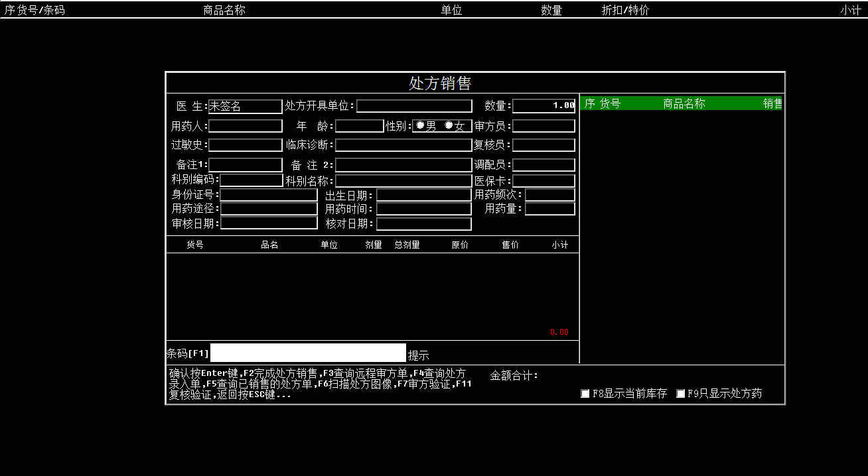Click the 出生日期 input field
This screenshot has width=868, height=476.
pos(423,195)
